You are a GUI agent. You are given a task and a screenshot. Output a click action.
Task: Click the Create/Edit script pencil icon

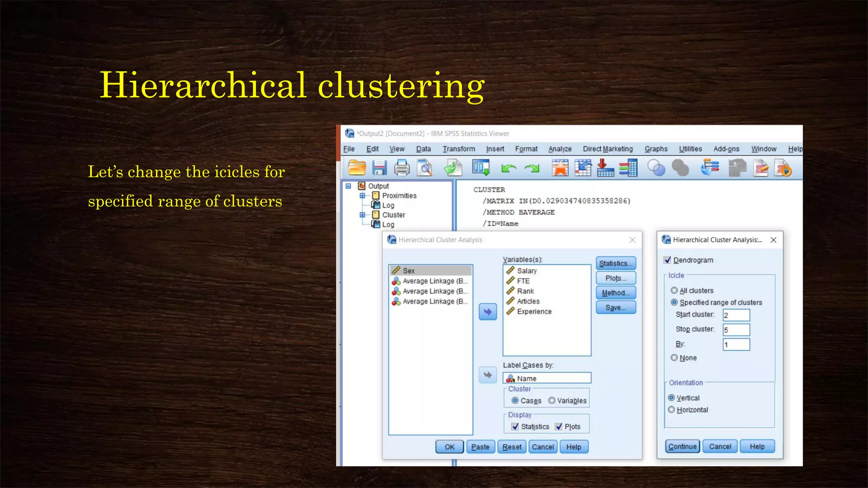(761, 168)
